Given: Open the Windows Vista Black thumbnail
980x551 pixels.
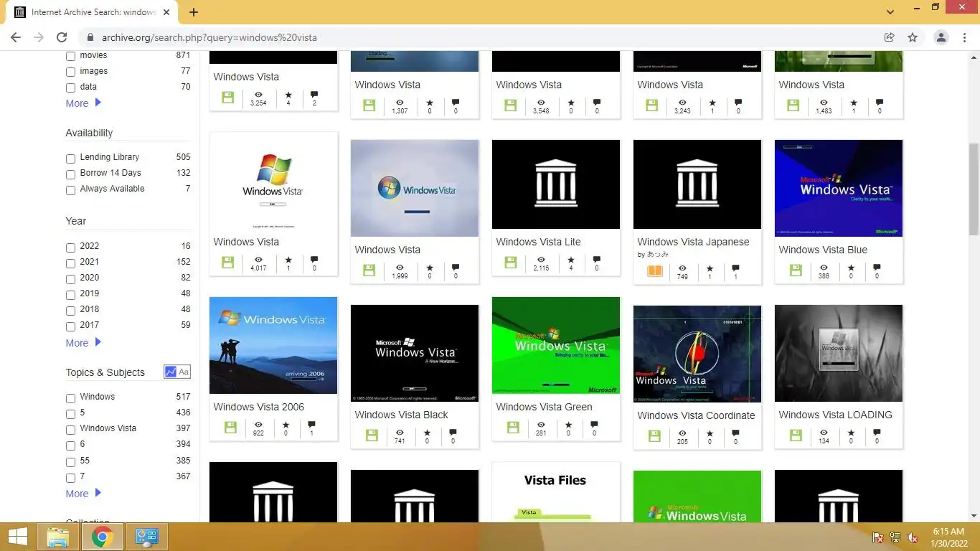Looking at the screenshot, I should click(415, 353).
